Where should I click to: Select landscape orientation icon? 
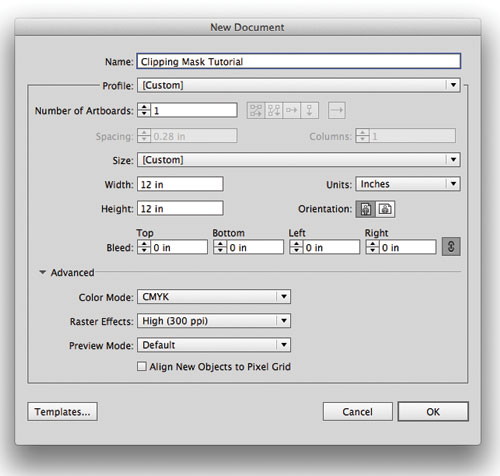click(385, 209)
